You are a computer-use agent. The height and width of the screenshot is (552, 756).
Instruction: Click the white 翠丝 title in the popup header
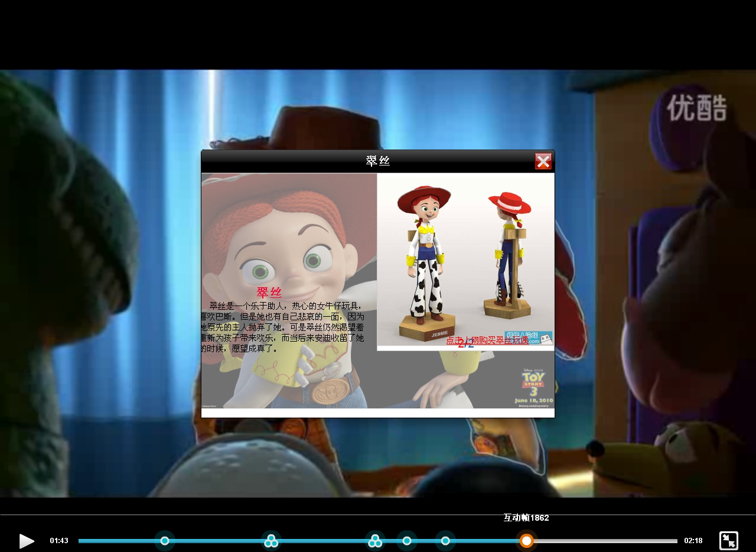pyautogui.click(x=378, y=161)
